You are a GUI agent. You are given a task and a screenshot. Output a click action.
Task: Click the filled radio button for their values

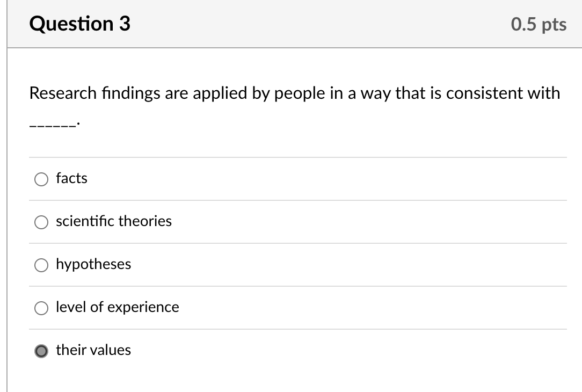coord(41,351)
